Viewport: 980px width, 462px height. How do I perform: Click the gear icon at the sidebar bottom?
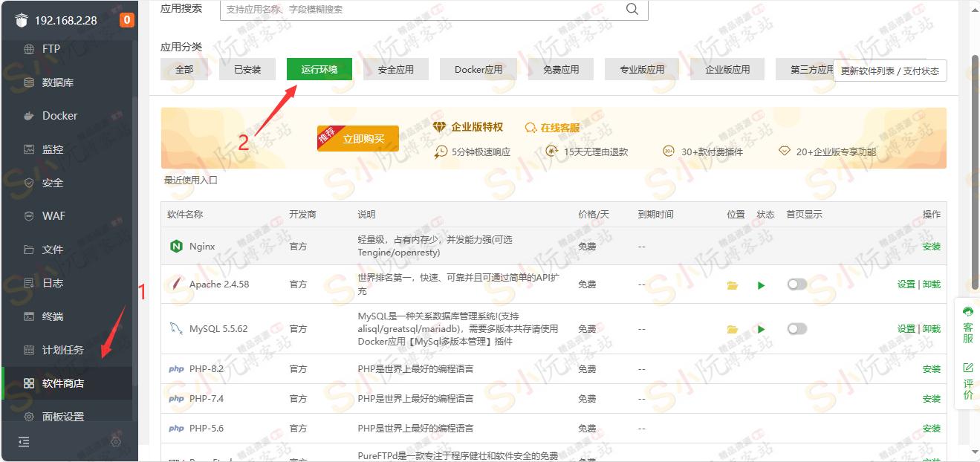tap(116, 442)
